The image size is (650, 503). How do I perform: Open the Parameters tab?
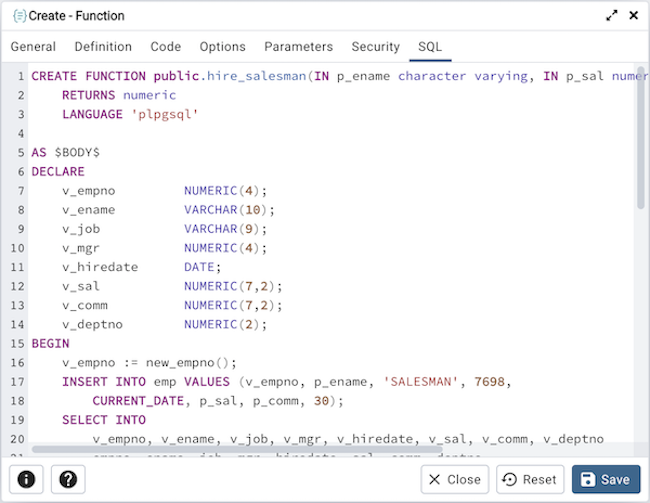[x=298, y=47]
